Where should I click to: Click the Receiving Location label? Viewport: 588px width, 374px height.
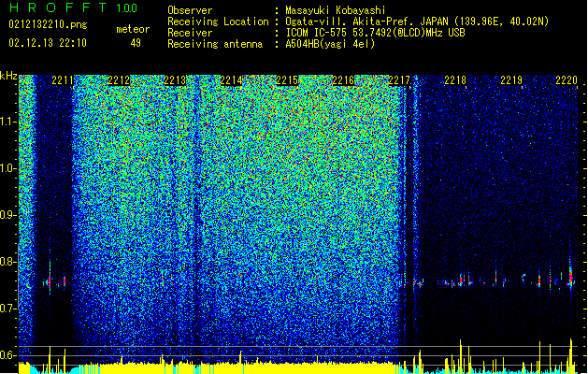218,22
